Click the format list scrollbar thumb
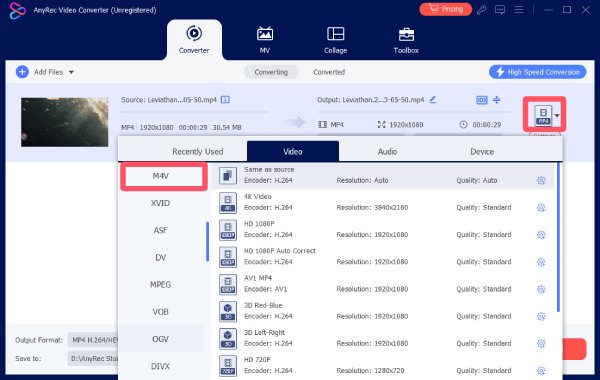Image resolution: width=600 pixels, height=380 pixels. [x=207, y=241]
